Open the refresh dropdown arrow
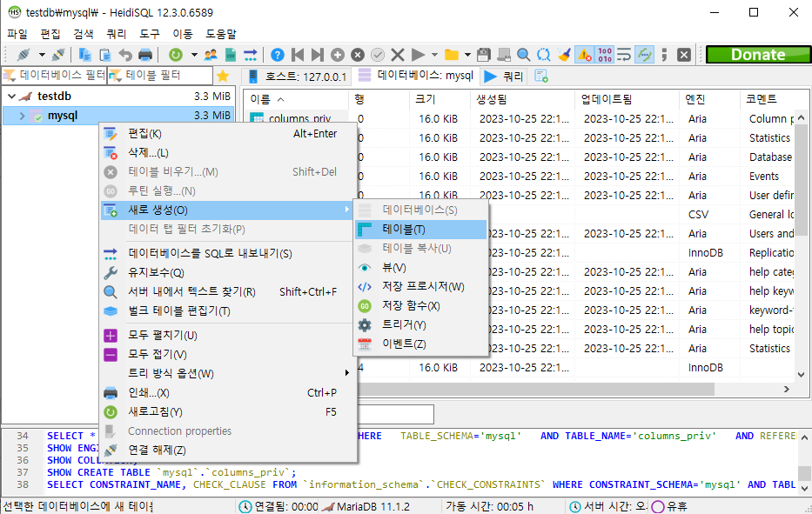The image size is (812, 514). [194, 54]
